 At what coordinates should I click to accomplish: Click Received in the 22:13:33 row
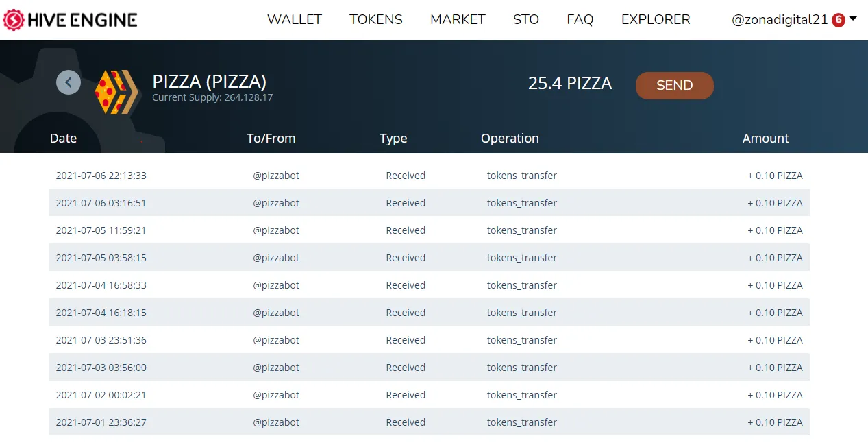tap(406, 176)
